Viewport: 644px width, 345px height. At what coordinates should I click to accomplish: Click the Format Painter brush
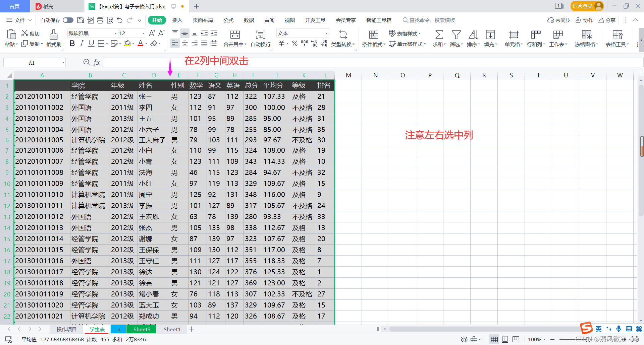(x=54, y=34)
